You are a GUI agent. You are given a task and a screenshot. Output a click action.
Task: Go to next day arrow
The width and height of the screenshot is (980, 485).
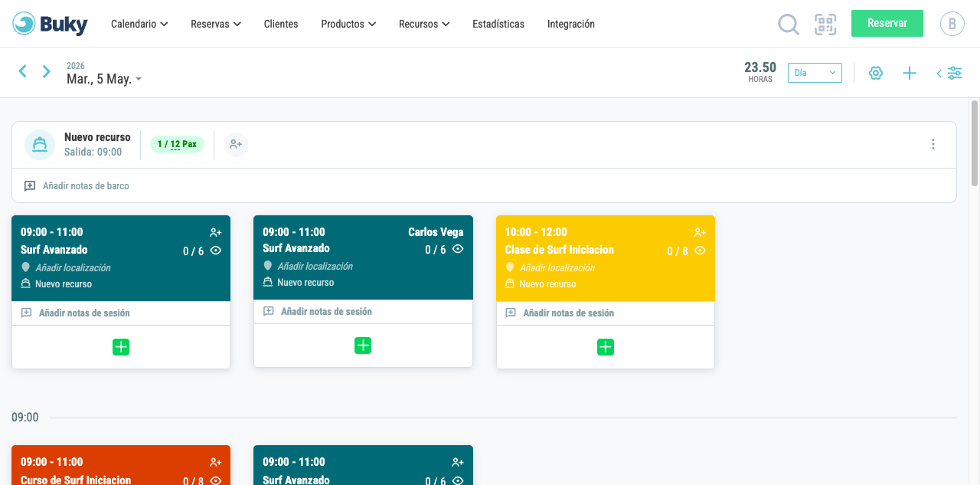pyautogui.click(x=47, y=71)
